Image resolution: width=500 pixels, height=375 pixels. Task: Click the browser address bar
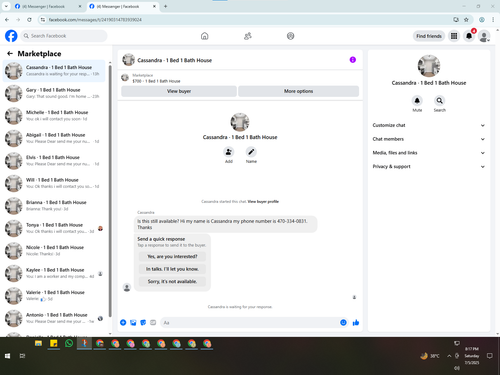pyautogui.click(x=247, y=20)
